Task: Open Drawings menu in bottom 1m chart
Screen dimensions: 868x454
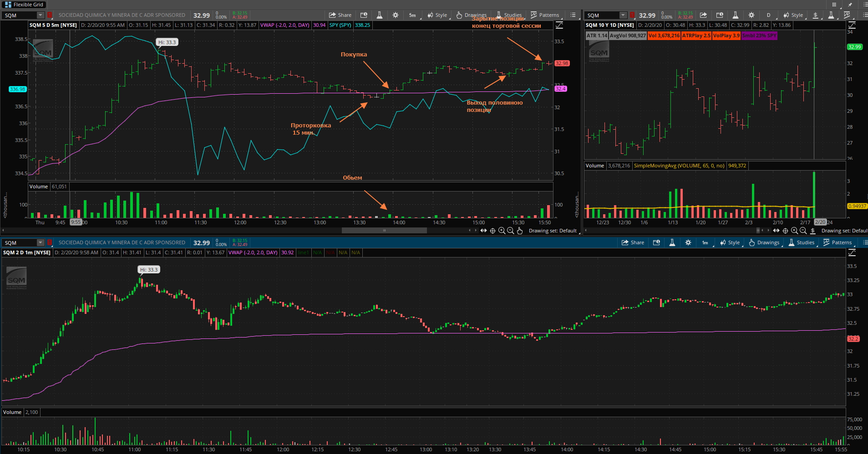Action: 764,242
